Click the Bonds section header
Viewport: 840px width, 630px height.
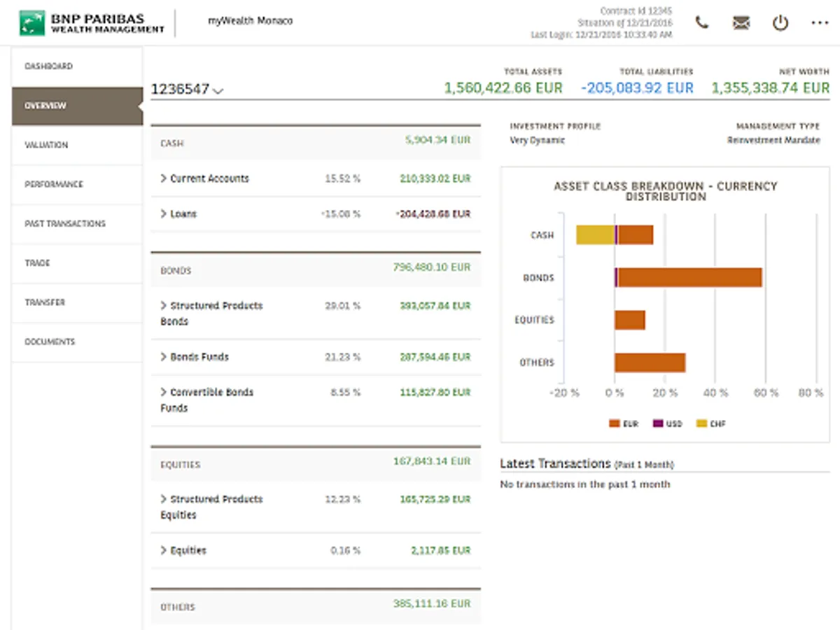tap(316, 270)
